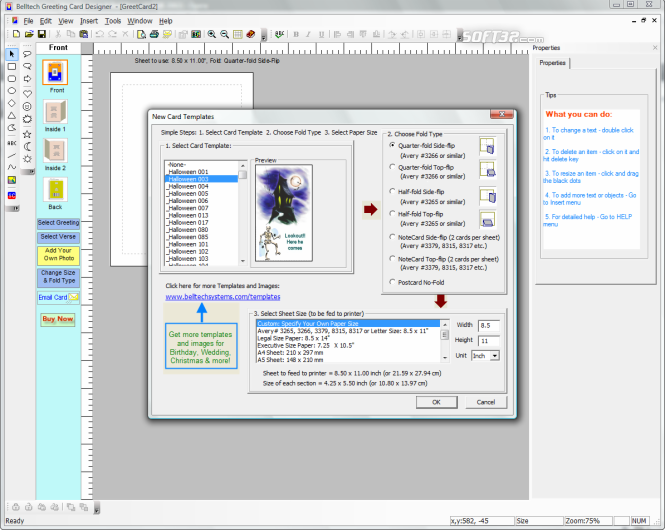Select the block arrow shape tool
The height and width of the screenshot is (530, 665).
tap(27, 79)
